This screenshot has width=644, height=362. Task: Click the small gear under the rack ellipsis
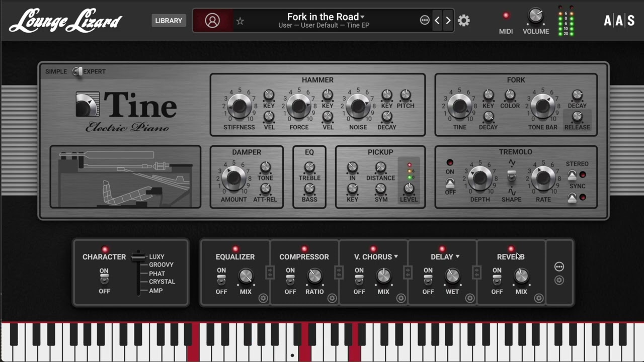coord(559,280)
